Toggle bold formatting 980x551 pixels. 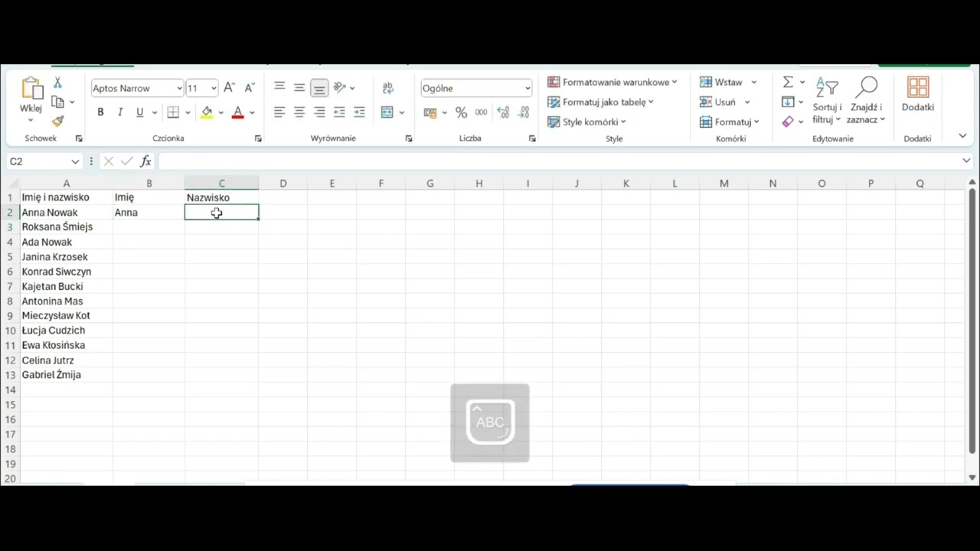pyautogui.click(x=100, y=112)
